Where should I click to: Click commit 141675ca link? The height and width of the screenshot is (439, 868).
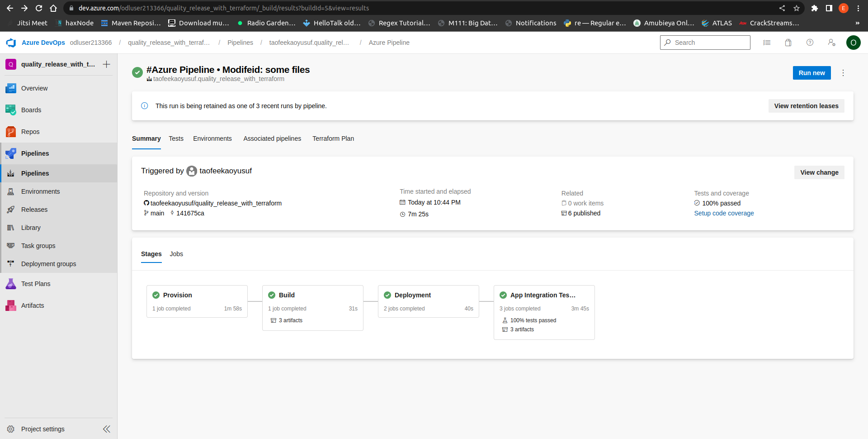[x=190, y=213]
